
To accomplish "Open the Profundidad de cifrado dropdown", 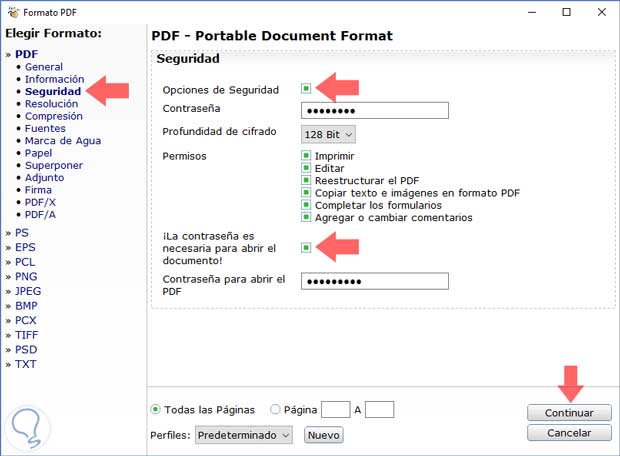I will tap(328, 133).
